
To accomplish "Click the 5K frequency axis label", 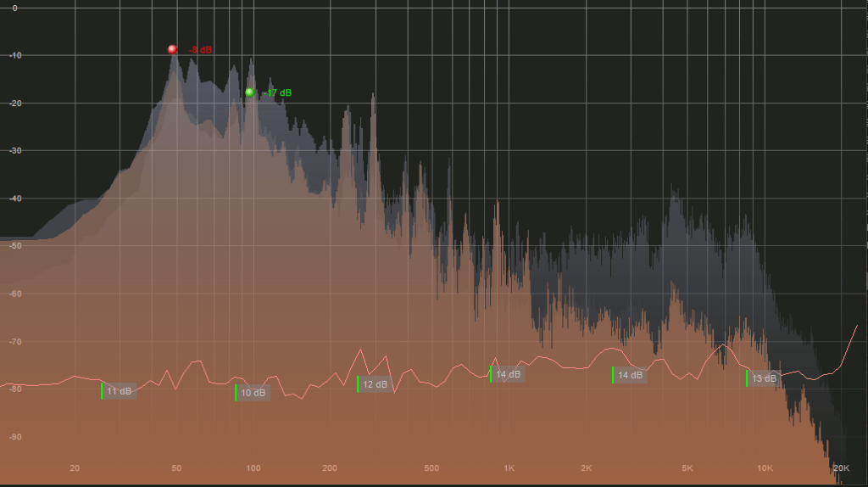I will pyautogui.click(x=687, y=468).
